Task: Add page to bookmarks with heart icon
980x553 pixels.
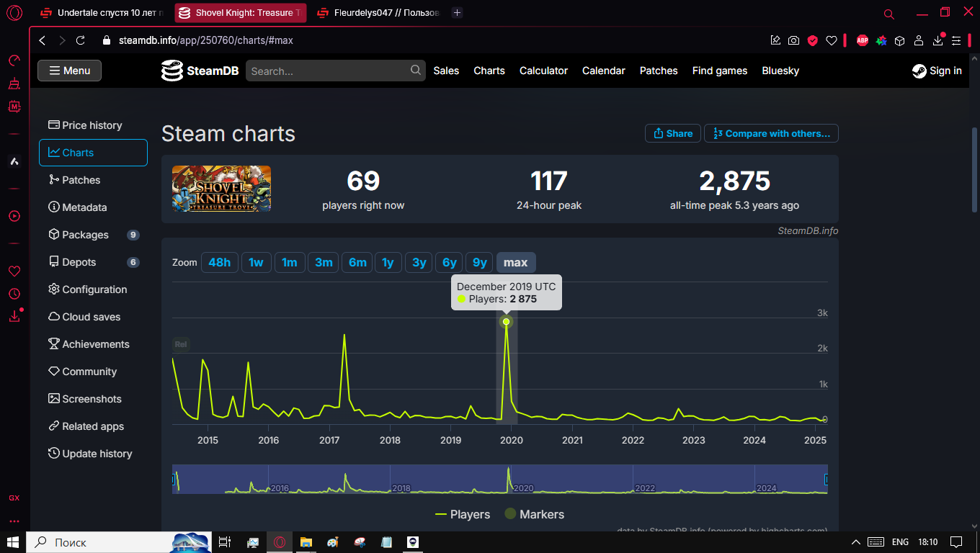Action: tap(831, 40)
